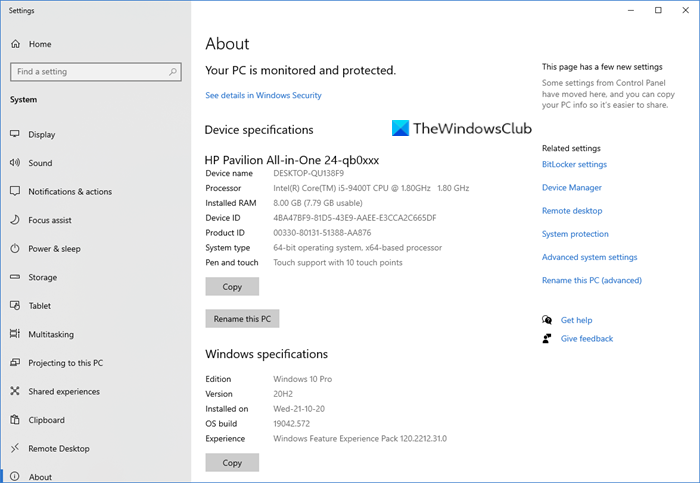This screenshot has width=700, height=483.
Task: Select OS build 19042.572
Action: pos(291,424)
